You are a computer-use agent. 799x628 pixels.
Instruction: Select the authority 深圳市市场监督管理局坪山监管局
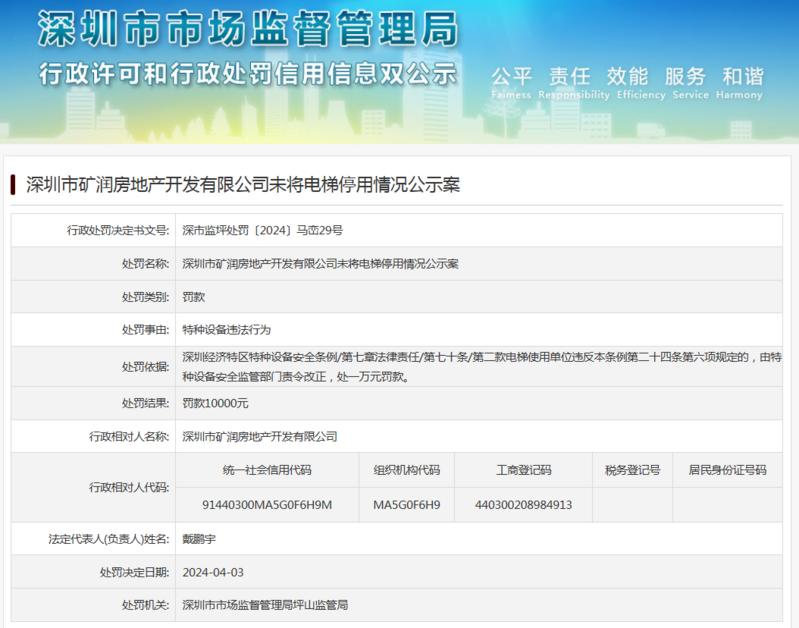(265, 605)
